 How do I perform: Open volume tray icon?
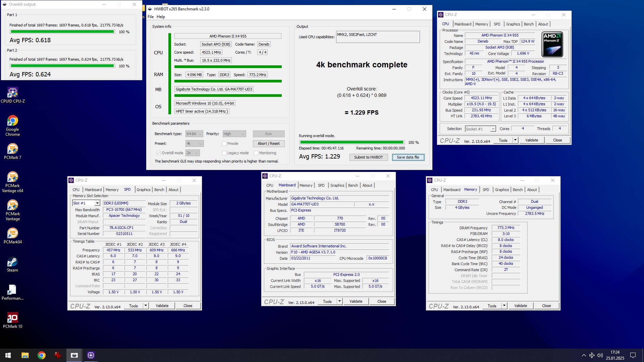coord(600,355)
